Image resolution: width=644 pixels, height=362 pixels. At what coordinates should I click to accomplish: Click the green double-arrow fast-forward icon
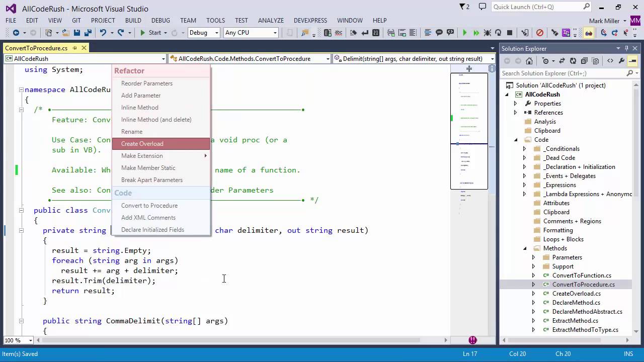pyautogui.click(x=476, y=33)
